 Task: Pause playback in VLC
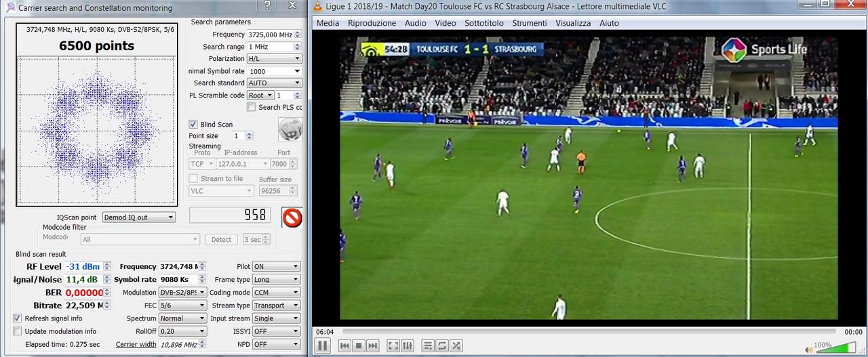click(322, 345)
